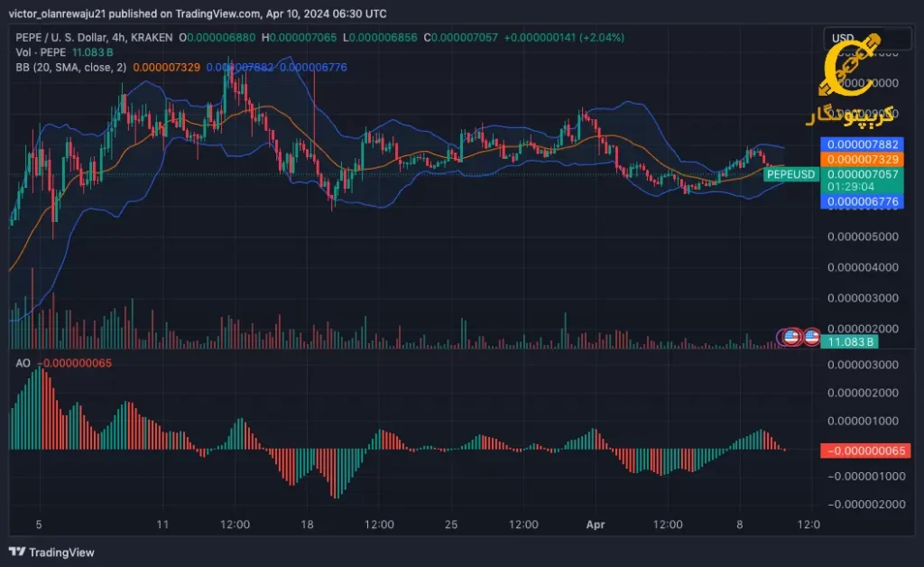Click the PEPEUSD symbol label on chart
This screenshot has height=567, width=924.
click(x=790, y=174)
